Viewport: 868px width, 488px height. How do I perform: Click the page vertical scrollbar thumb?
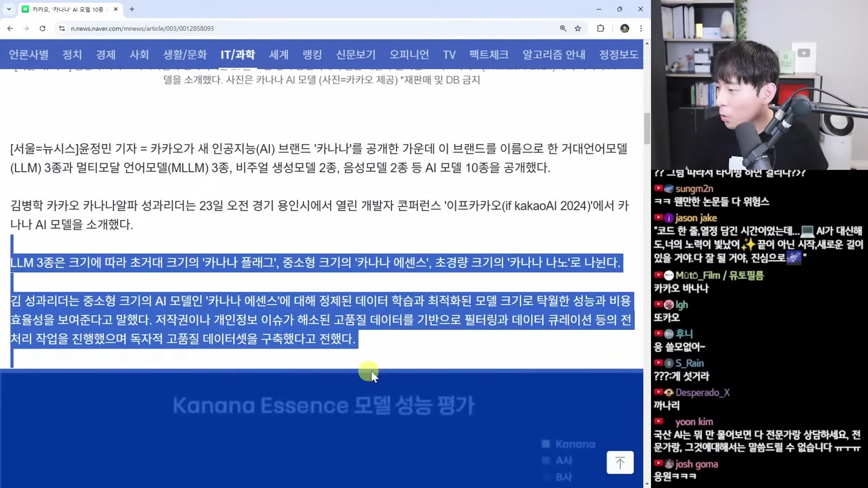pyautogui.click(x=647, y=129)
